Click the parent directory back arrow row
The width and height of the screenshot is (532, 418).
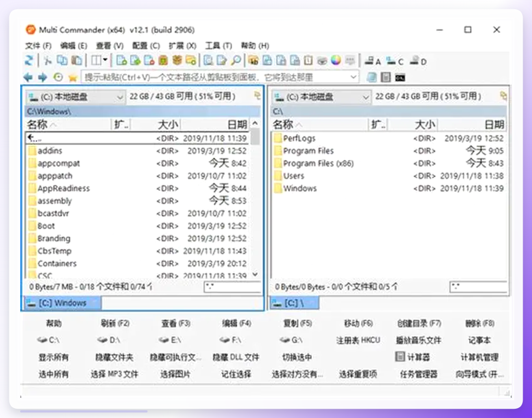(x=138, y=138)
